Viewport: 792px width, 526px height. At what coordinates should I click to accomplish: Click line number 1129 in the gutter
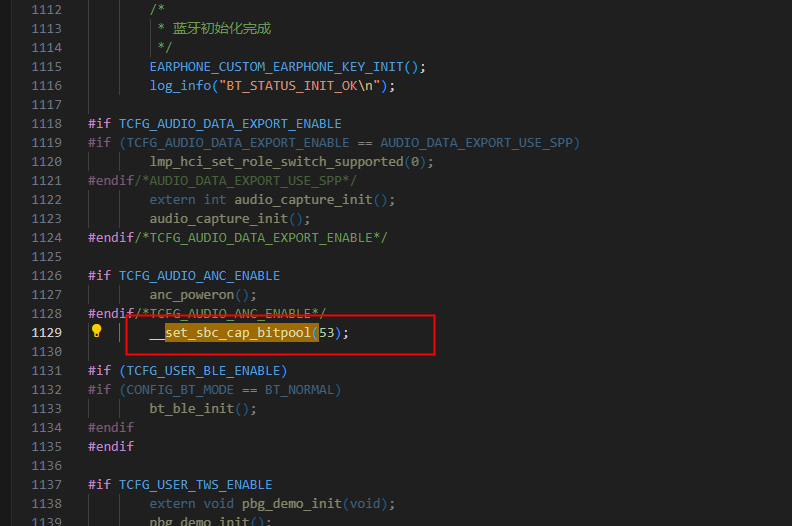coord(46,332)
